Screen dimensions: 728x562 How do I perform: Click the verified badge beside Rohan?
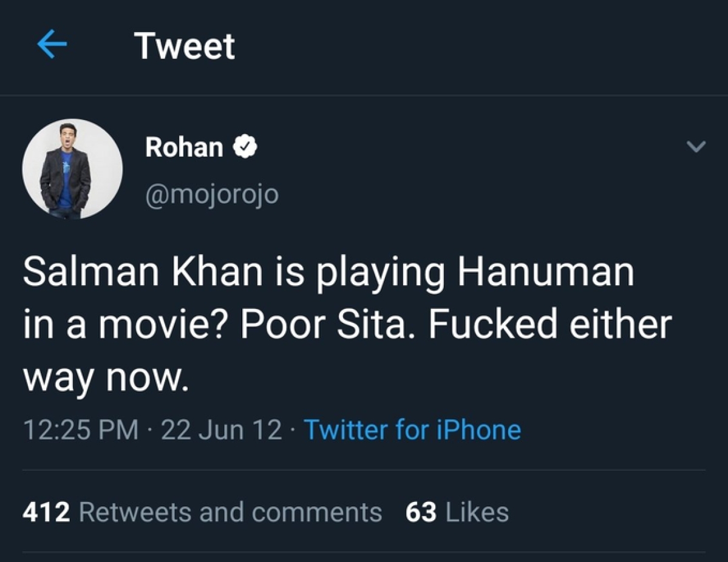pyautogui.click(x=247, y=147)
